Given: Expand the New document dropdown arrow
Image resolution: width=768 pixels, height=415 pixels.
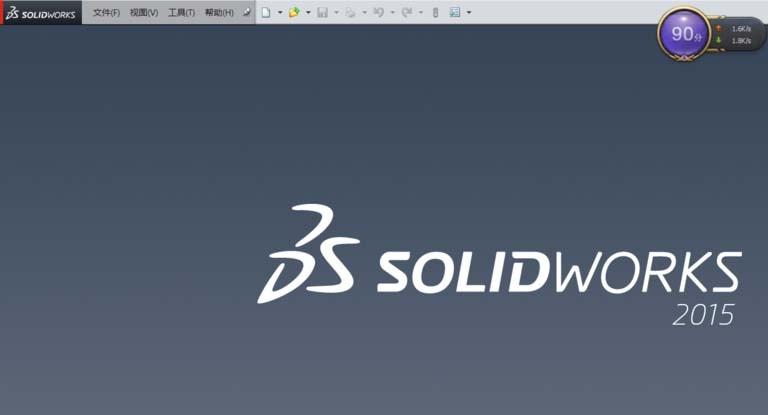Looking at the screenshot, I should coord(280,13).
